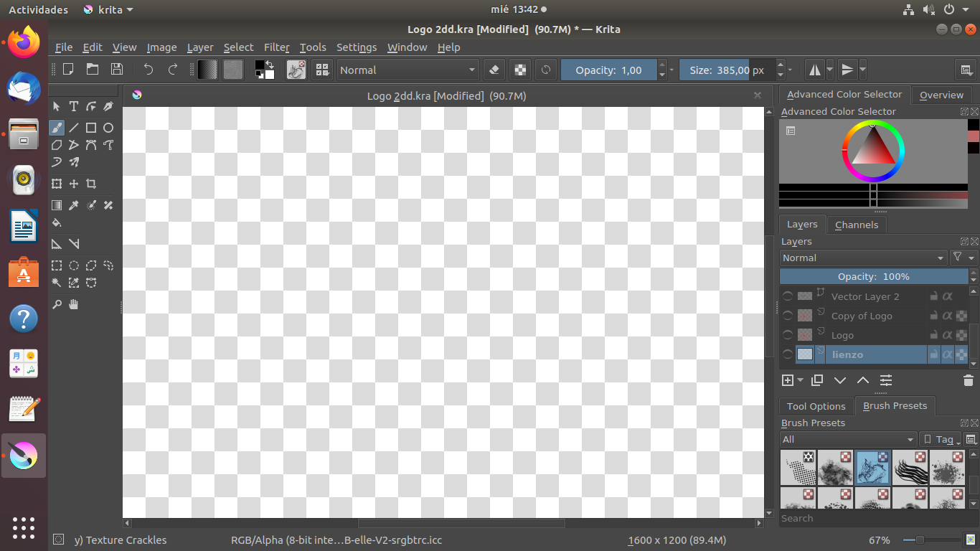
Task: Expand the layer blend mode dropdown
Action: pos(863,258)
